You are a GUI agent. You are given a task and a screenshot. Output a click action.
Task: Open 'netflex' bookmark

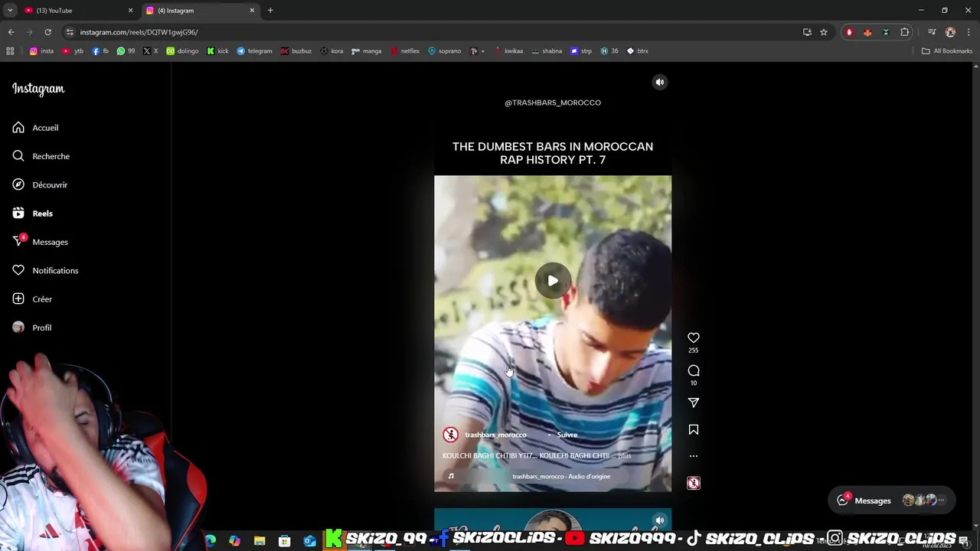405,51
